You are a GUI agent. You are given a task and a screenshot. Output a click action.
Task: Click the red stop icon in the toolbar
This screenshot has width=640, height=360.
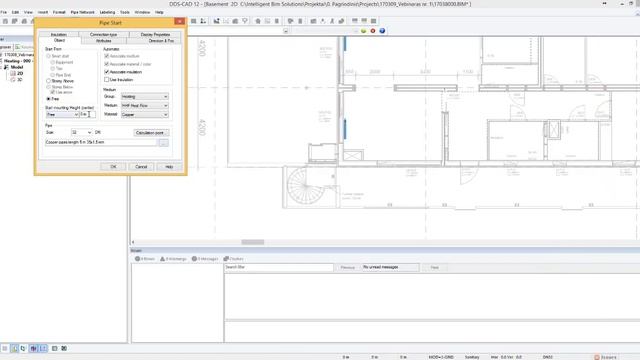373,31
